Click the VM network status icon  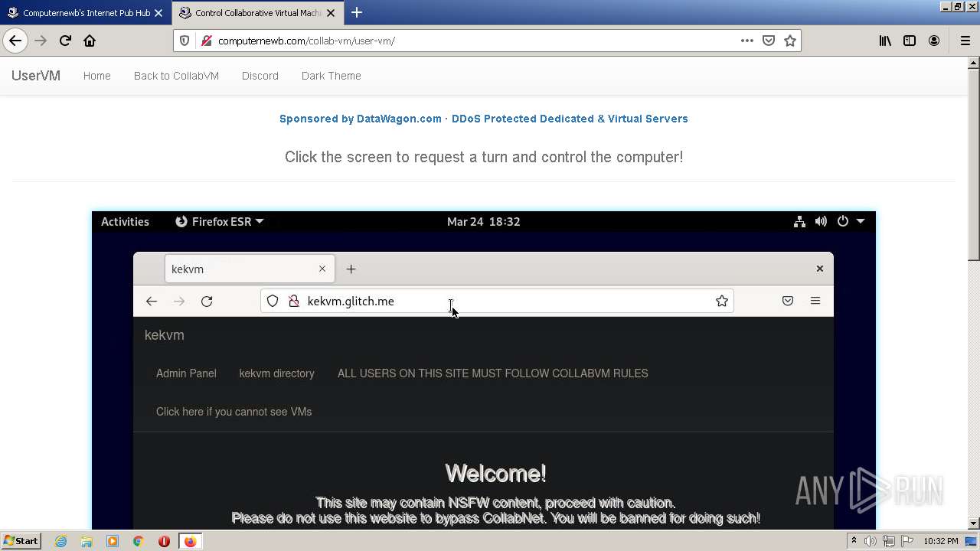tap(799, 221)
